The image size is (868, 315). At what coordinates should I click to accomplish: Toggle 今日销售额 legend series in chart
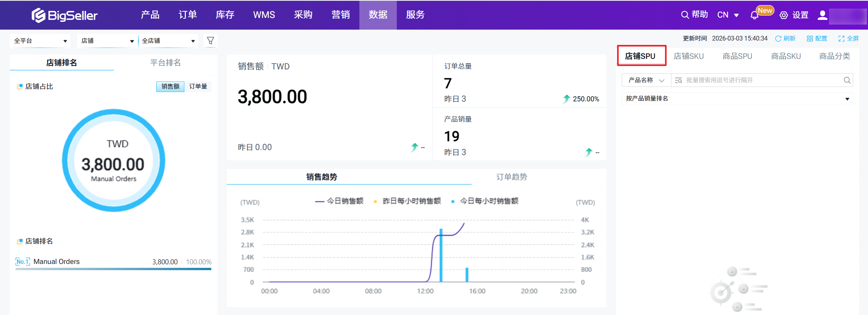[x=339, y=201]
